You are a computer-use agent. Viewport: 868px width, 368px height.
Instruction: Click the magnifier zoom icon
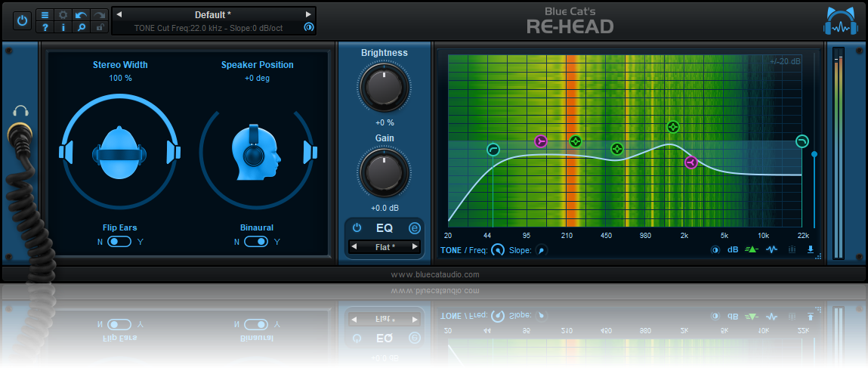(x=82, y=27)
